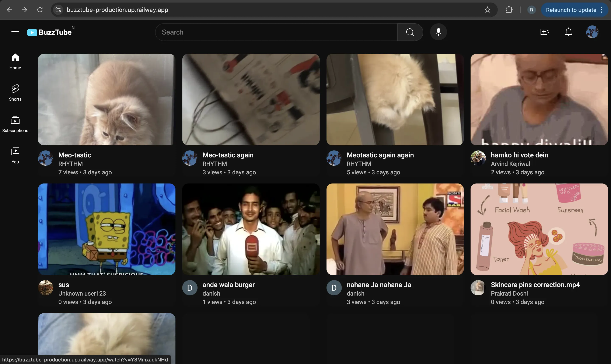Open the hamko hi vote dein title

[519, 155]
